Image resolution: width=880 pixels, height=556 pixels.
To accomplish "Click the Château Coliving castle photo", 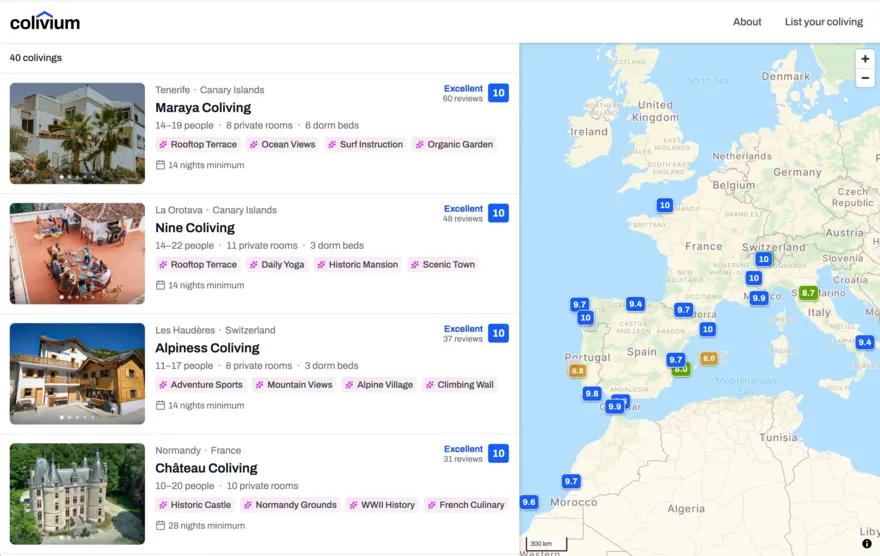I will coord(77,494).
